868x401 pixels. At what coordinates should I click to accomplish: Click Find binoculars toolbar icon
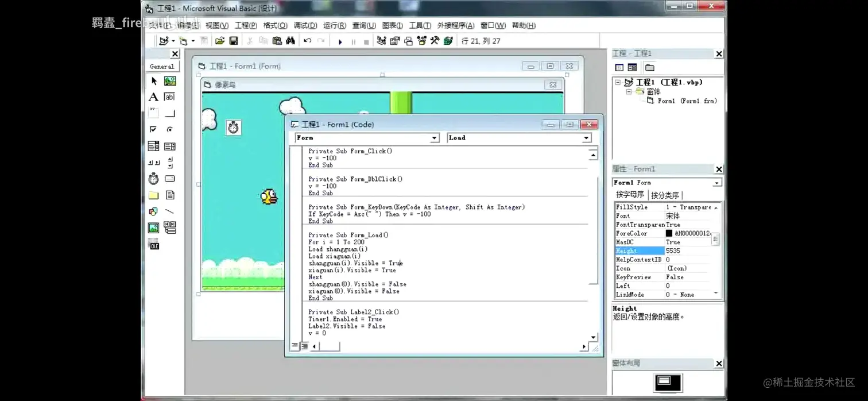point(290,41)
